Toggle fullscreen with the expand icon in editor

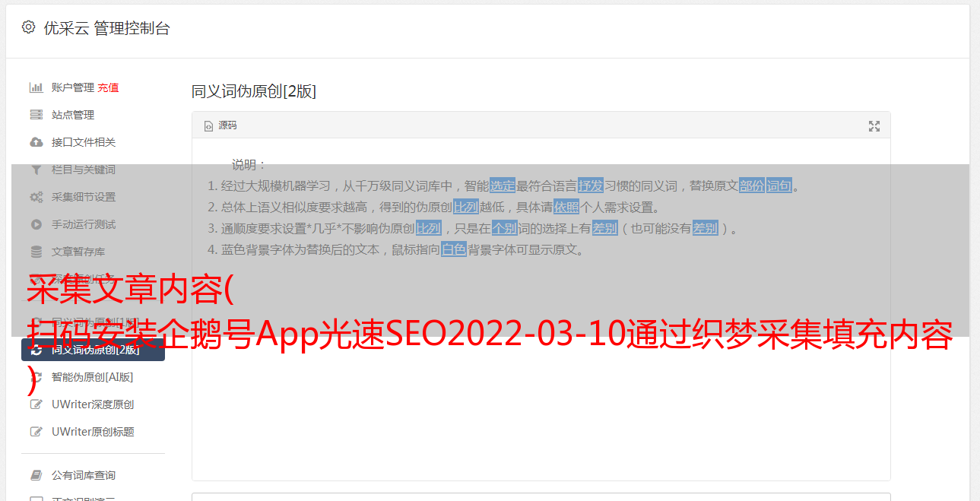874,126
